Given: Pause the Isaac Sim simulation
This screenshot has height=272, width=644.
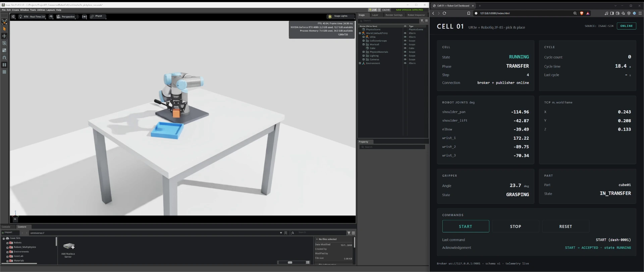Looking at the screenshot, I should (4, 65).
